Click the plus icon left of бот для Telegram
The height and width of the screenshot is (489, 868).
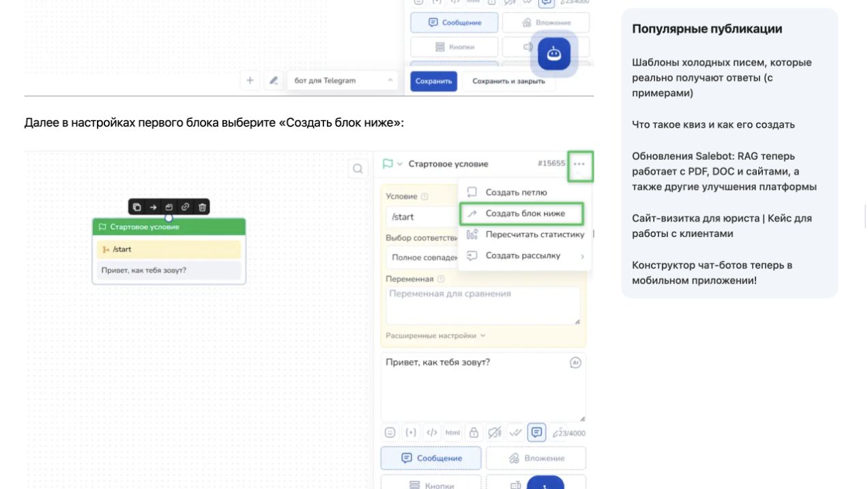250,81
